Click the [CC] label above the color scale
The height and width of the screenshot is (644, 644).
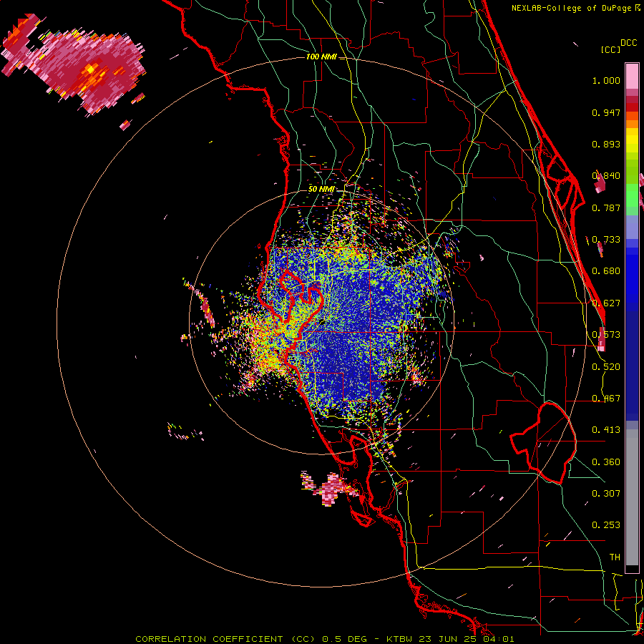(610, 49)
